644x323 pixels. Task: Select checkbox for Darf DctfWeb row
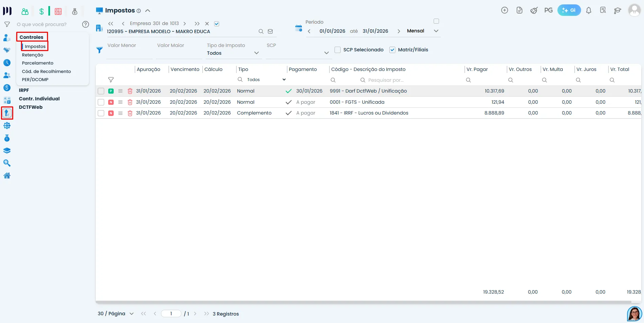point(101,91)
